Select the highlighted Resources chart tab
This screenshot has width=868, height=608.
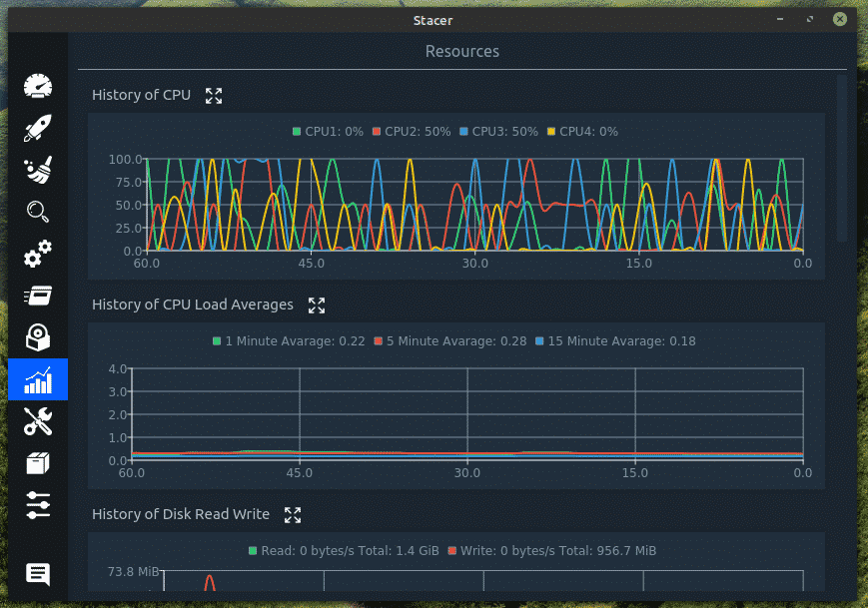[x=38, y=380]
